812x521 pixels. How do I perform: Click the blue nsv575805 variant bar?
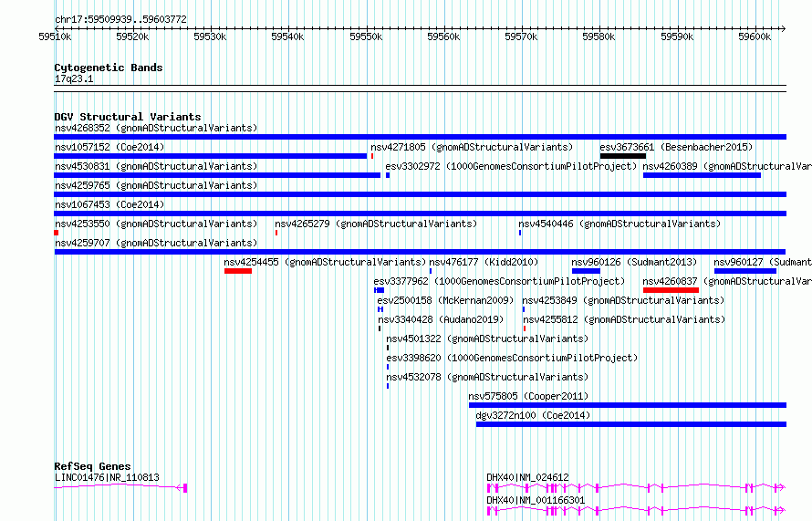(628, 405)
